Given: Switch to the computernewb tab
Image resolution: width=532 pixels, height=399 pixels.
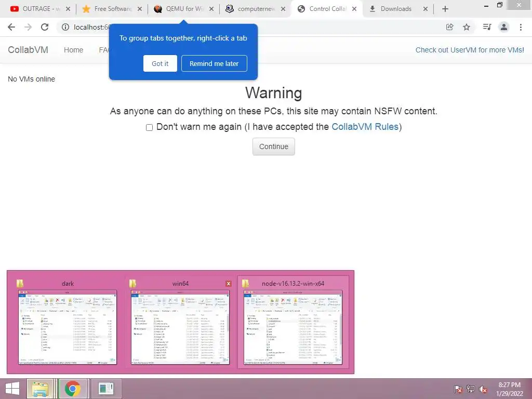Looking at the screenshot, I should (x=256, y=9).
